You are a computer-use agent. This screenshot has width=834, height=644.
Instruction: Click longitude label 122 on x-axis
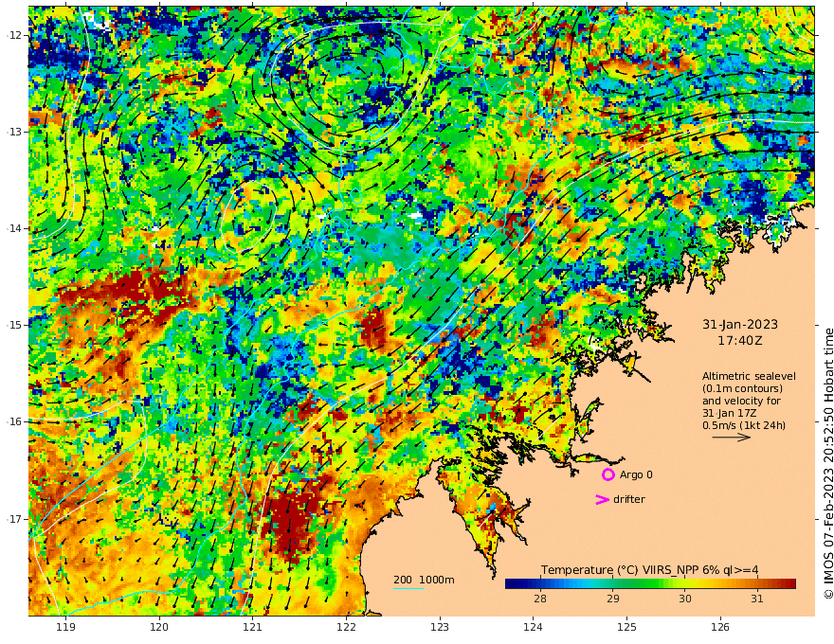click(x=346, y=627)
